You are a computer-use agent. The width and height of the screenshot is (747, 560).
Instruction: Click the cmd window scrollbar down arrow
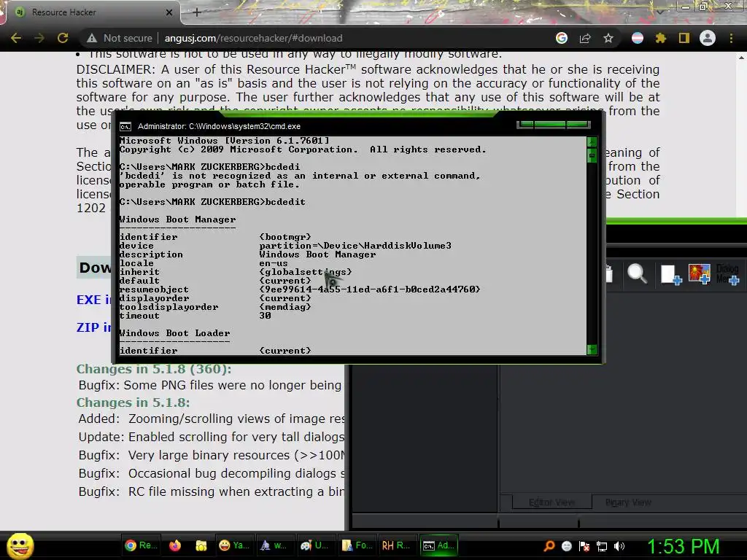[x=592, y=349]
